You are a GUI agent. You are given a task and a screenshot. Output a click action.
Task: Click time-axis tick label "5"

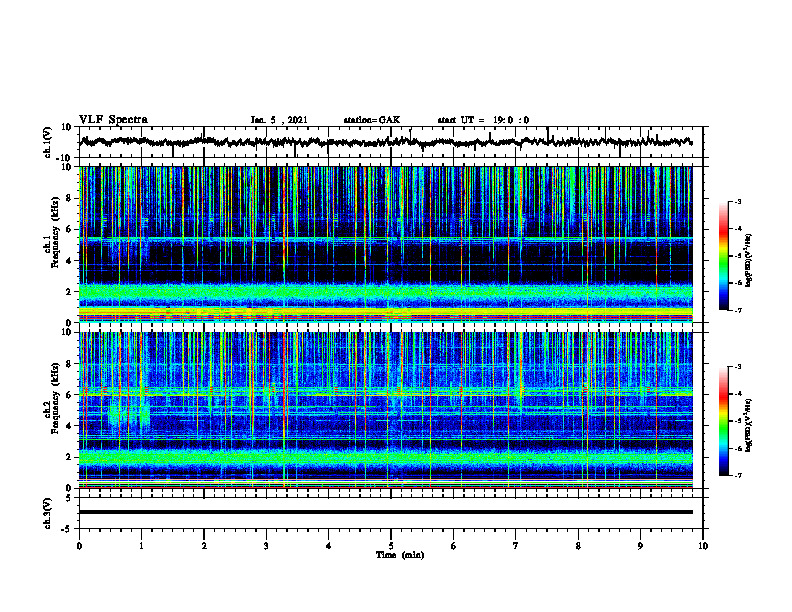[x=391, y=546]
